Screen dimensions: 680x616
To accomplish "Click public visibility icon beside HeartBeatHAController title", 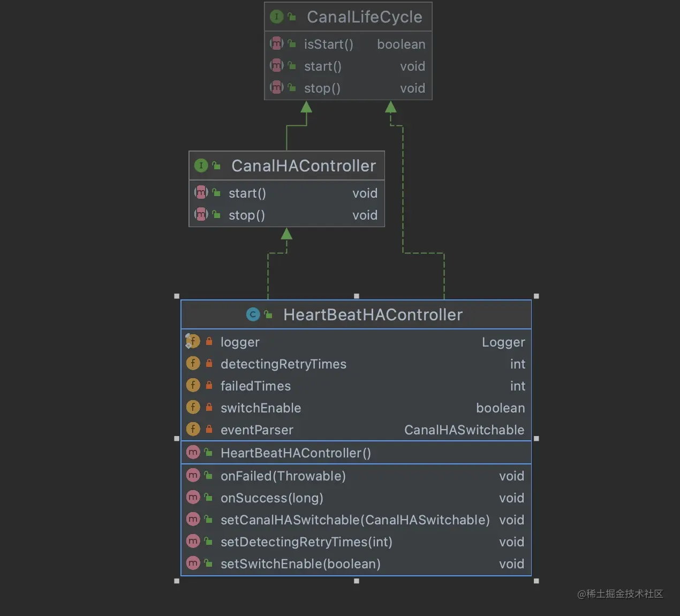I will 269,314.
